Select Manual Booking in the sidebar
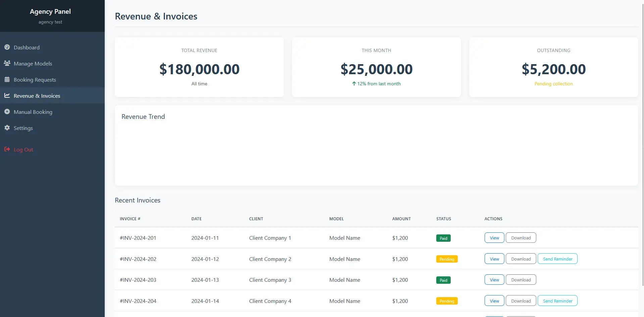The image size is (644, 317). click(33, 112)
